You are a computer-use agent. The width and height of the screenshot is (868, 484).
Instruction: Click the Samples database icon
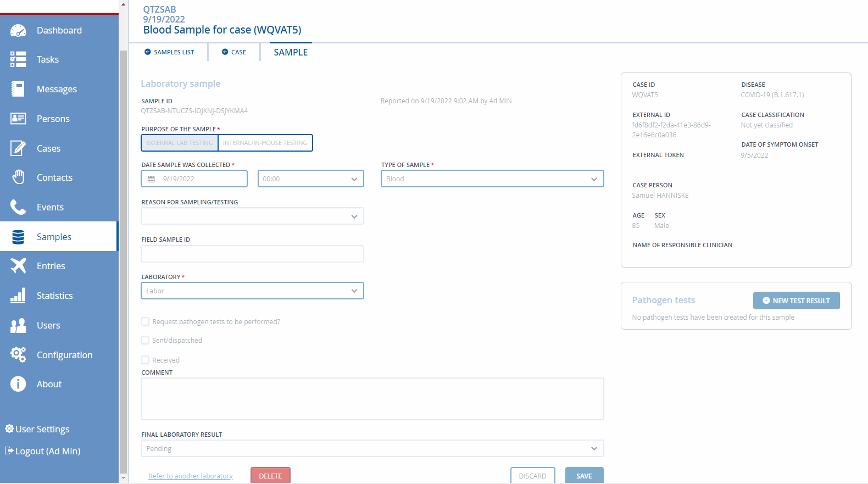18,237
